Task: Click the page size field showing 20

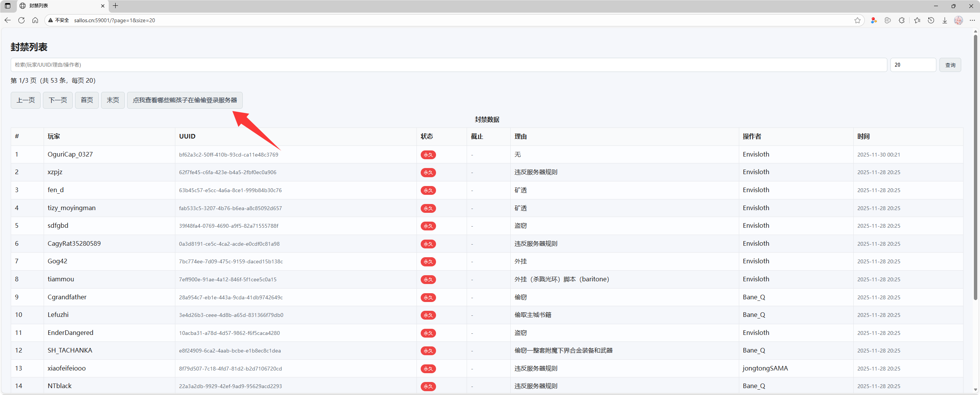Action: coord(913,65)
